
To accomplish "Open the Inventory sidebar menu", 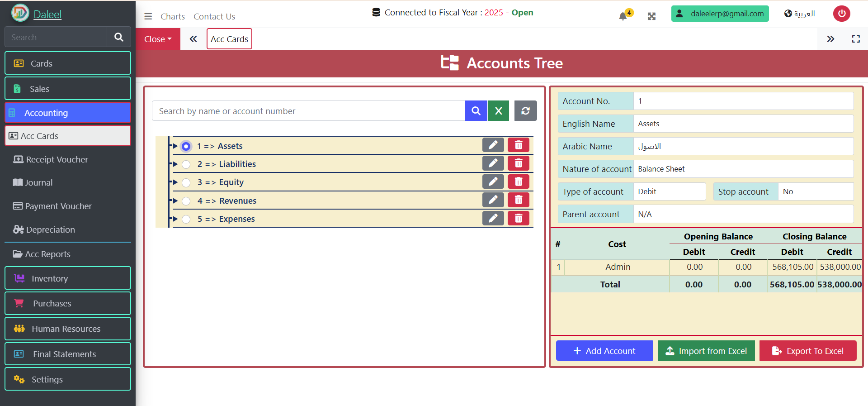I will pyautogui.click(x=68, y=278).
